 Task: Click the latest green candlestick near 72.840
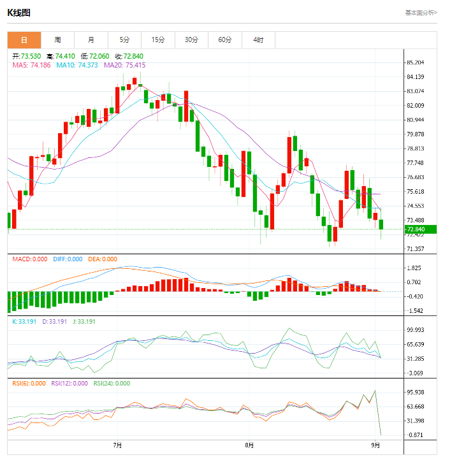coord(381,224)
